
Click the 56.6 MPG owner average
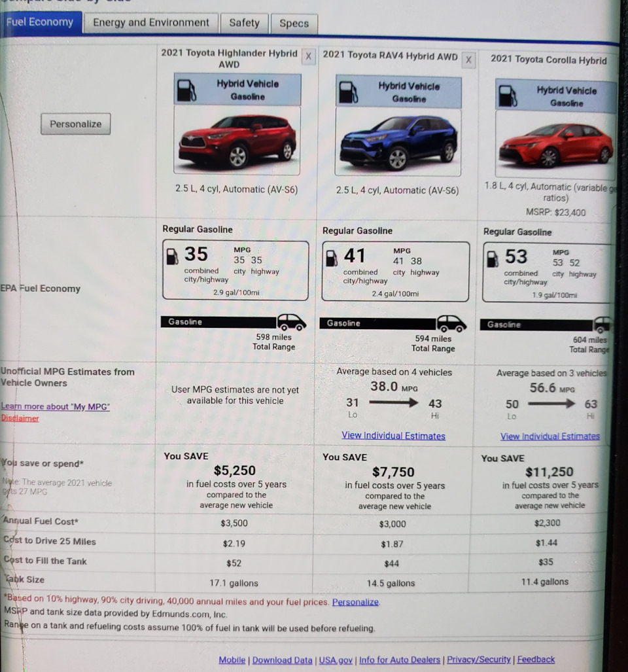[552, 388]
